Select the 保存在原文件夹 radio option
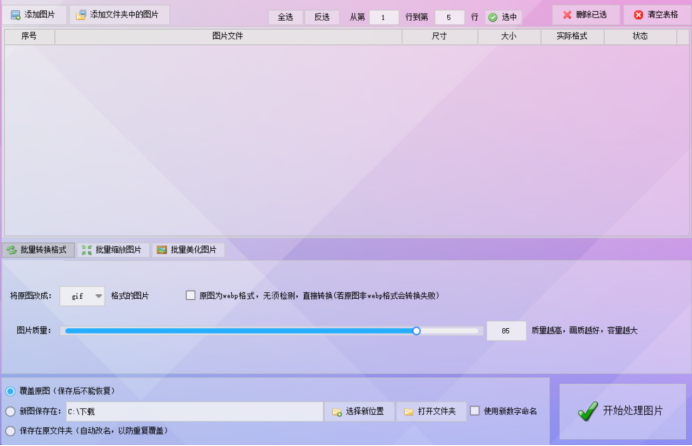This screenshot has height=446, width=692. coord(10,431)
